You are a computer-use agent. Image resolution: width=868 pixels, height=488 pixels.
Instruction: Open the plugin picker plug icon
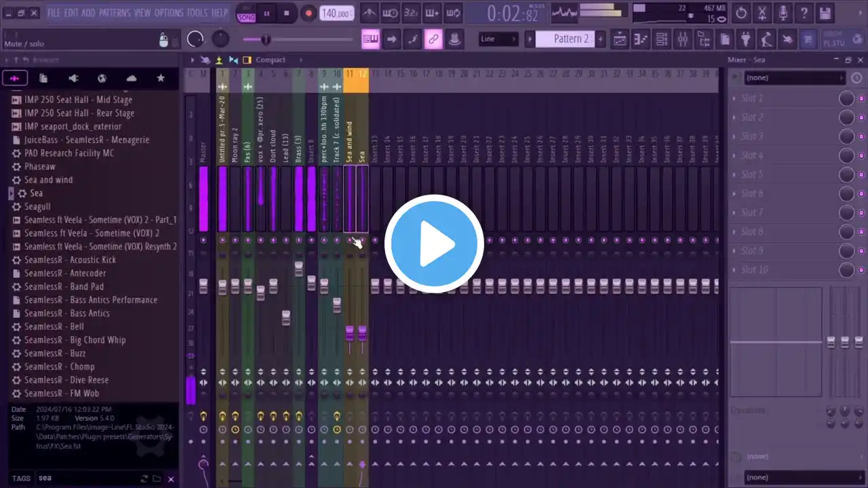click(746, 39)
